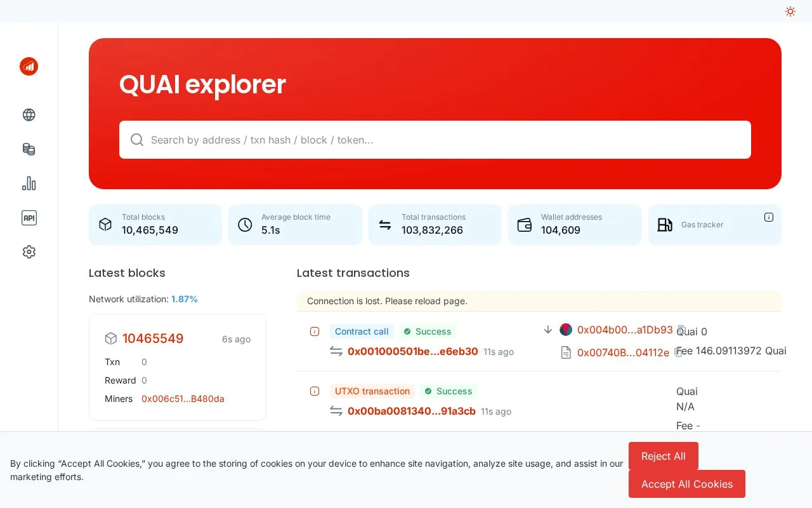Toggle the sun theme switch icon
The height and width of the screenshot is (508, 812).
790,11
